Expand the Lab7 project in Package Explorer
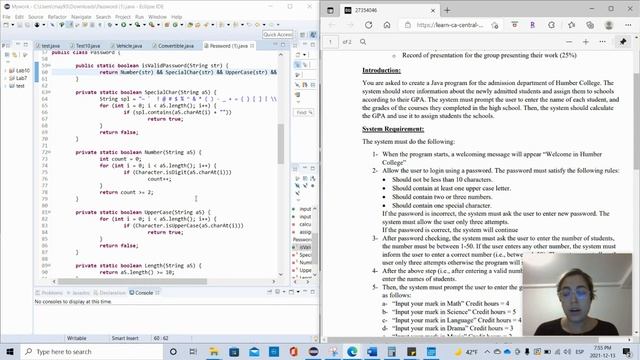 pyautogui.click(x=6, y=78)
